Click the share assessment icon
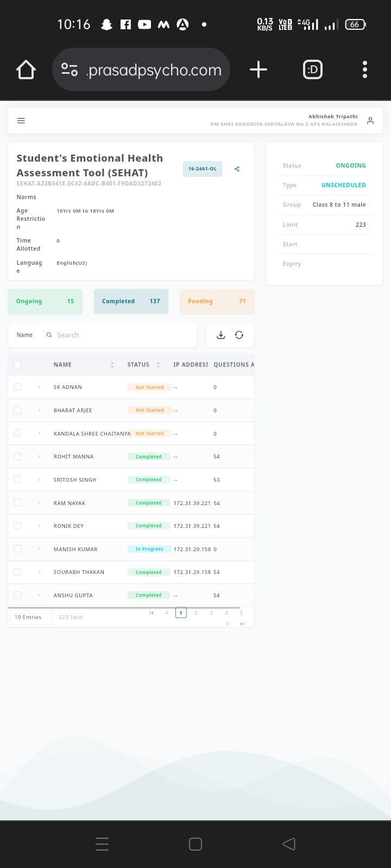This screenshot has height=868, width=391. (x=237, y=169)
